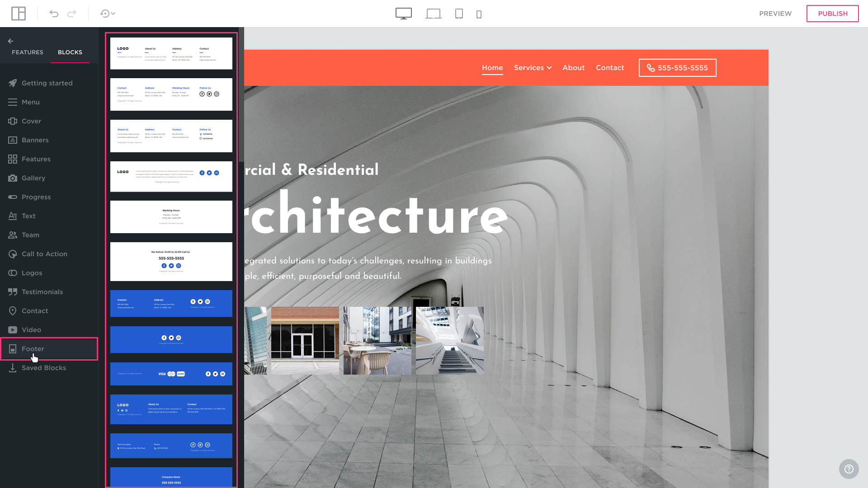The image size is (868, 488).
Task: Click the redo arrow icon
Action: [72, 14]
